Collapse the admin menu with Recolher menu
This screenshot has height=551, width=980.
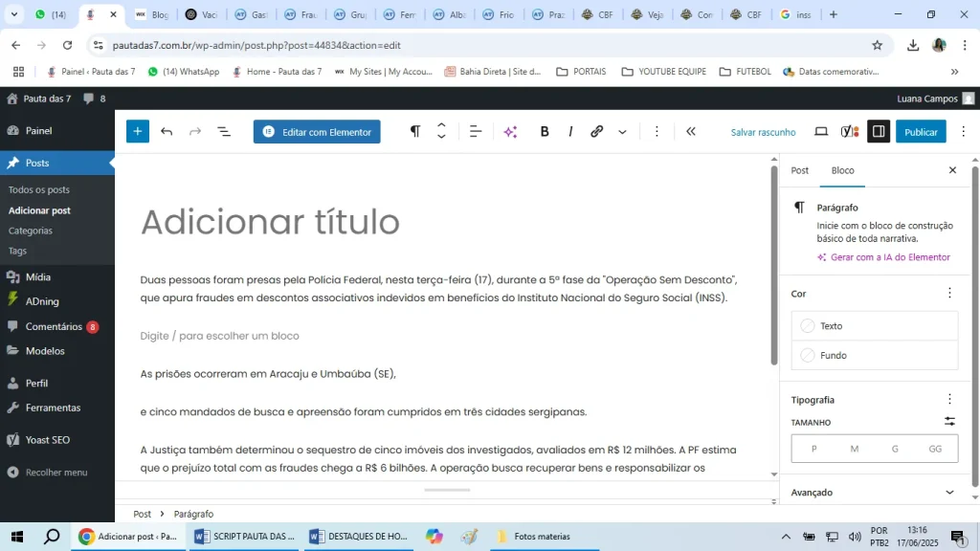click(56, 473)
